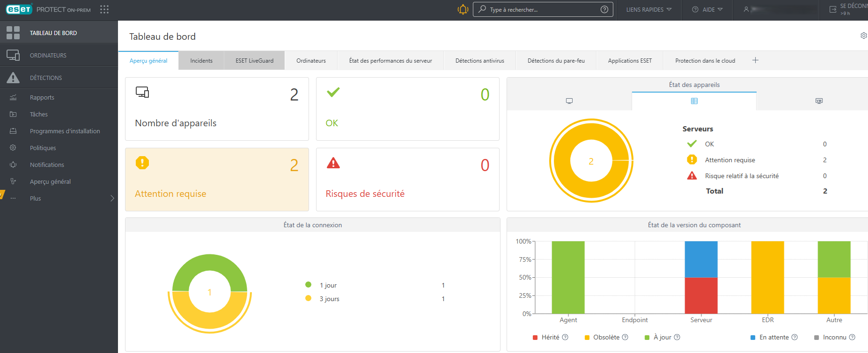
Task: Click the Attention requise tile
Action: [x=217, y=180]
